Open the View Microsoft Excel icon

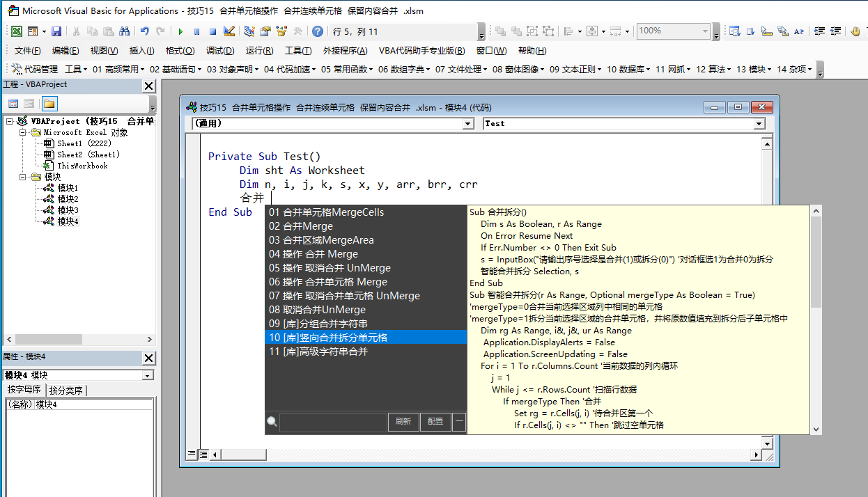pyautogui.click(x=16, y=31)
